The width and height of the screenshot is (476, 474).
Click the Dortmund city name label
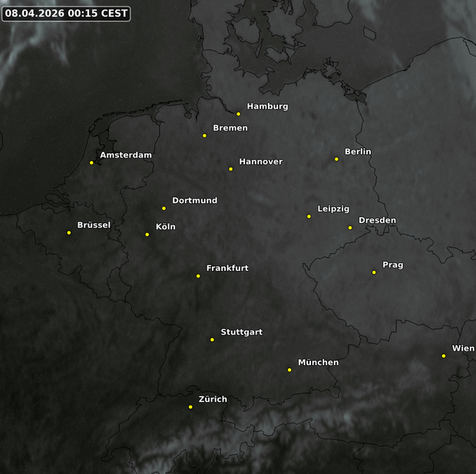[x=194, y=201]
